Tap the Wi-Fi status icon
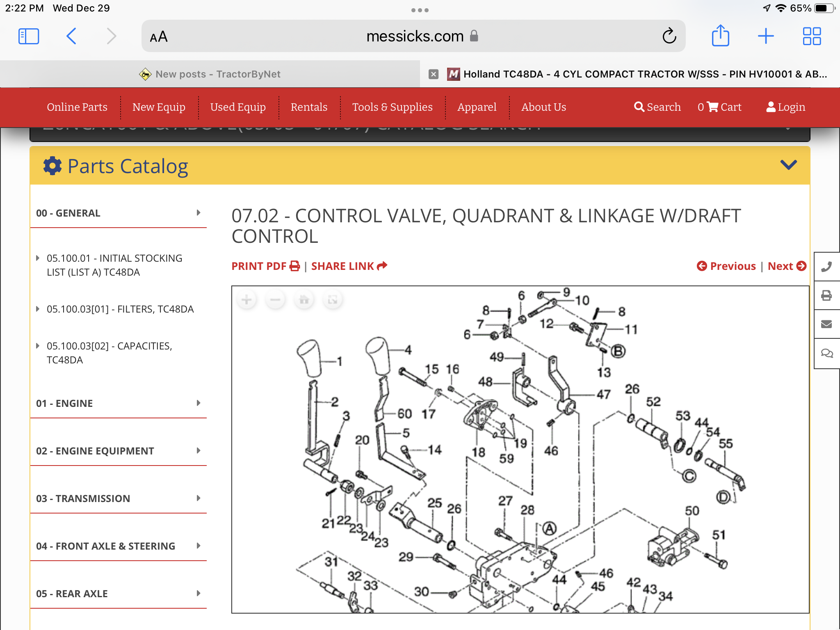This screenshot has height=630, width=840. click(x=781, y=8)
